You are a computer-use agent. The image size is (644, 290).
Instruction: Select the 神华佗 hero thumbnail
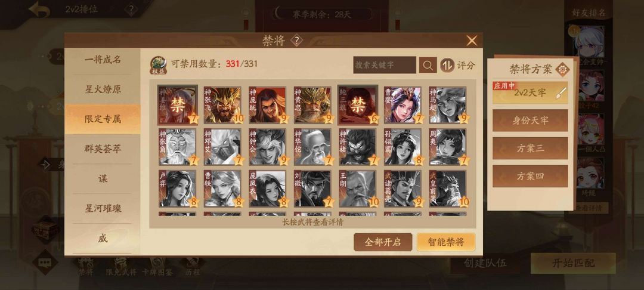pos(312,147)
